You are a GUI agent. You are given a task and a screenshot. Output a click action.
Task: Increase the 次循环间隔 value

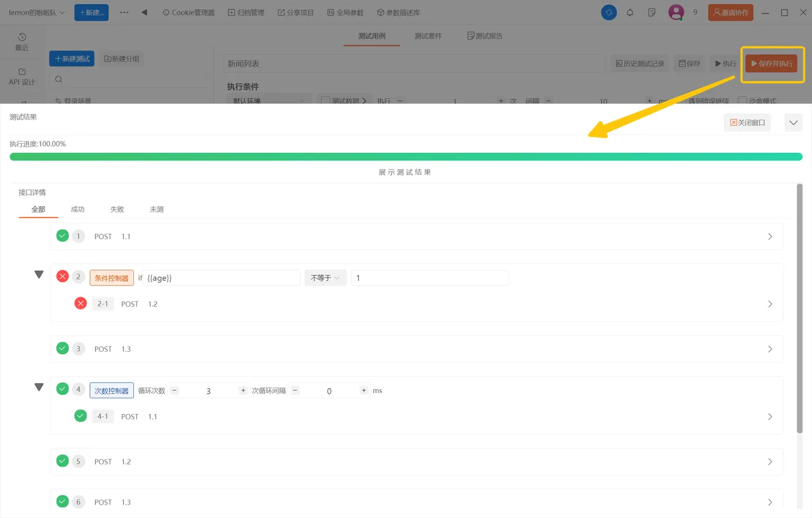(x=363, y=391)
